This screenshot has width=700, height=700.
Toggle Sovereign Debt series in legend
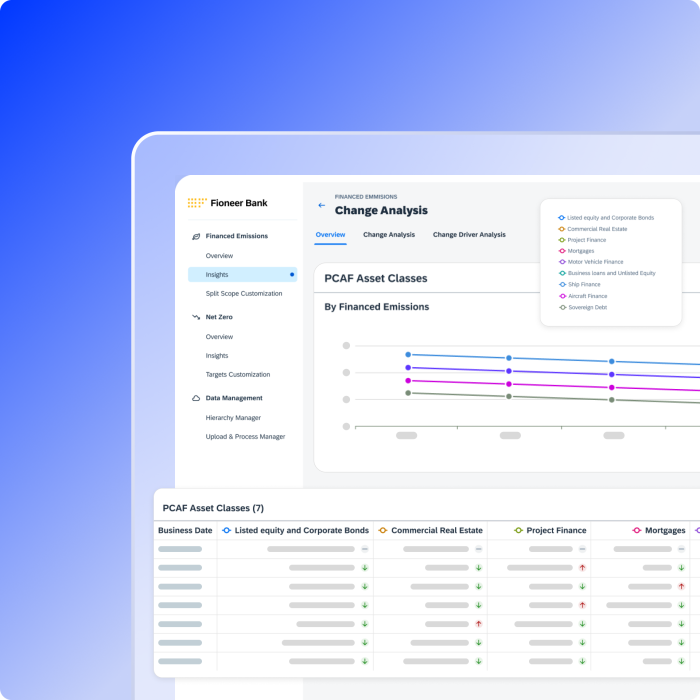(x=587, y=307)
